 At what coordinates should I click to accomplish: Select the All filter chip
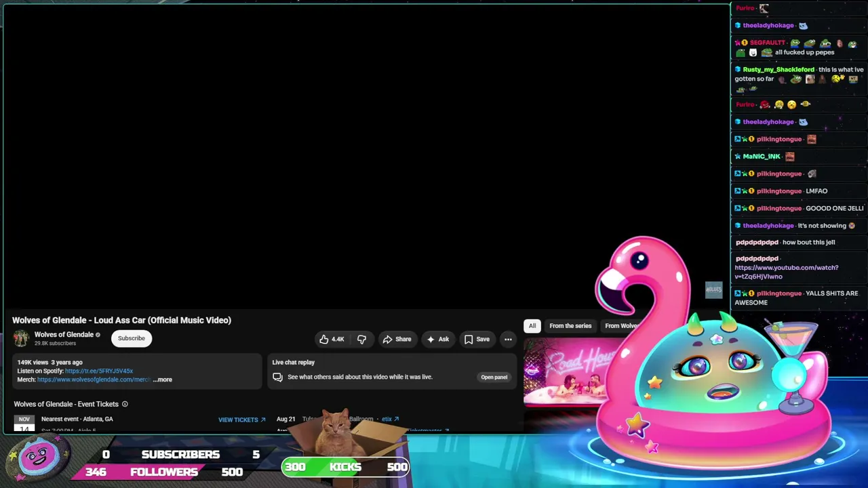coord(532,326)
